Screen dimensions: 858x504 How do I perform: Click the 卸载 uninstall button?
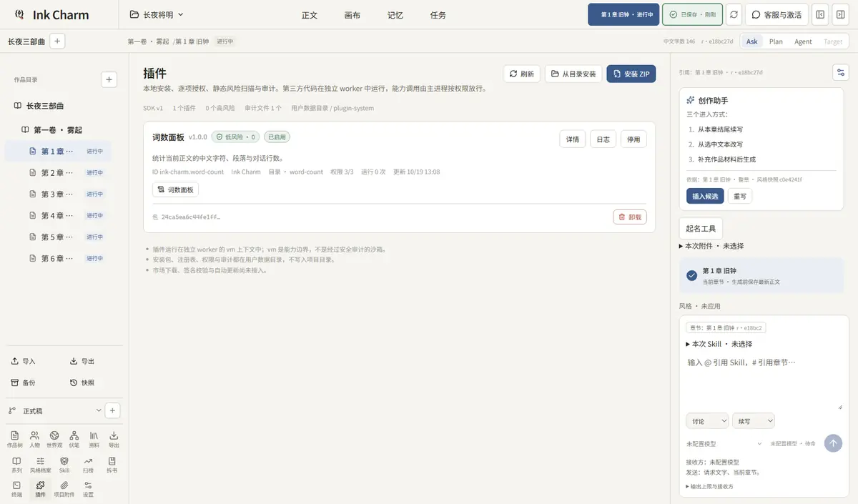coord(630,217)
